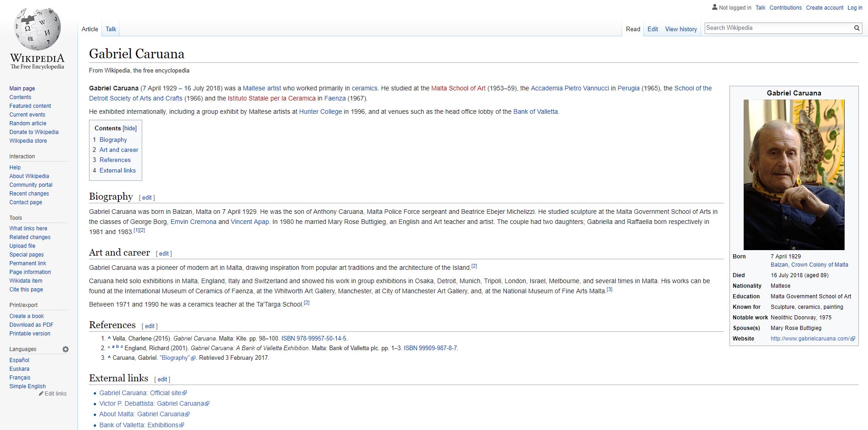Go to Art and career contents entry
Image resolution: width=868 pixels, height=430 pixels.
(x=118, y=150)
